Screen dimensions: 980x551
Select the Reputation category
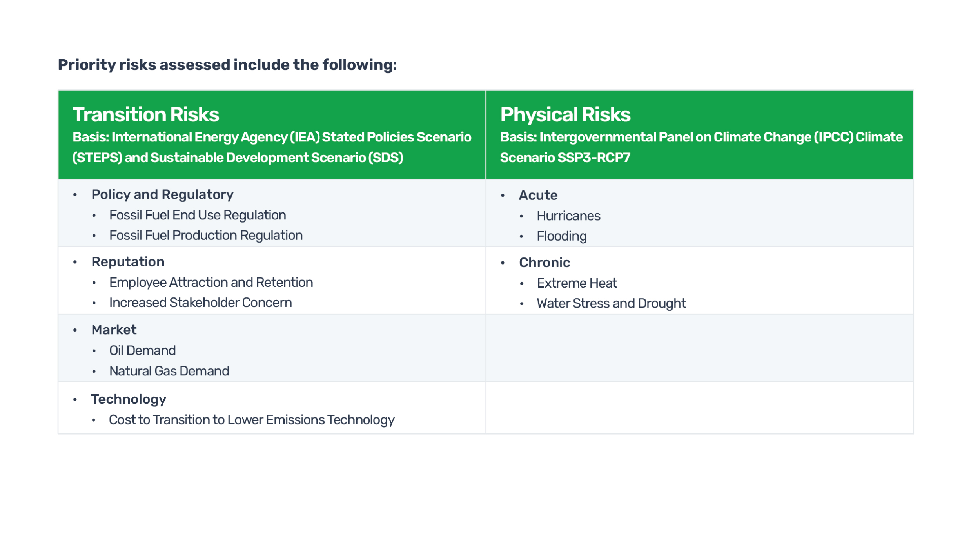[x=128, y=262]
